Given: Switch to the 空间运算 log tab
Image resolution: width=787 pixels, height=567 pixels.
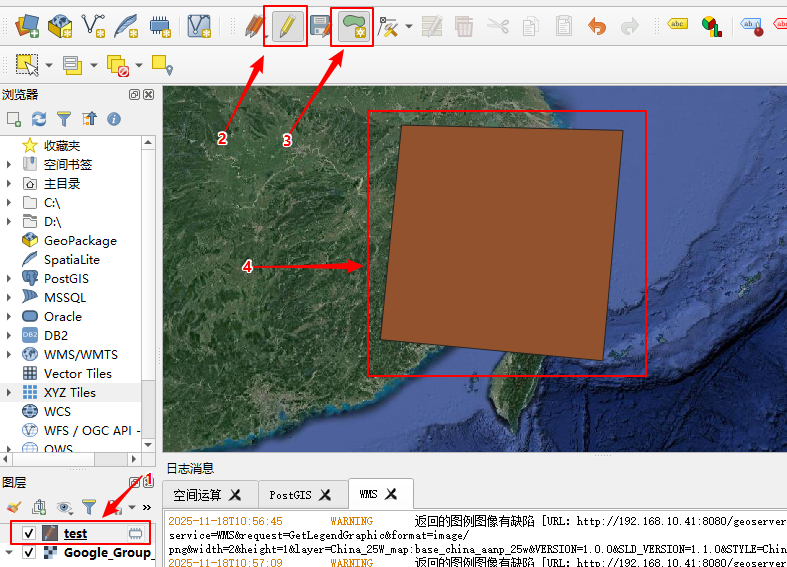Looking at the screenshot, I should tap(199, 494).
